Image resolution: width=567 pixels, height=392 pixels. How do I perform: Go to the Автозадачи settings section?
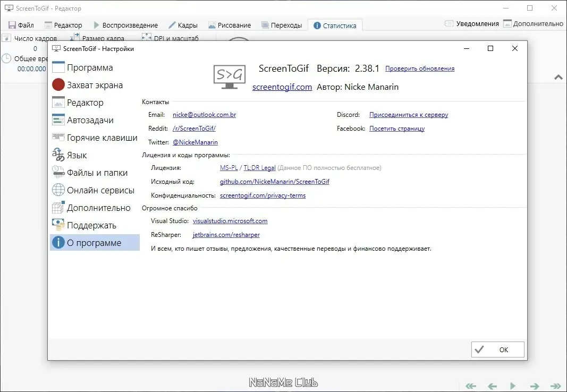(95, 120)
